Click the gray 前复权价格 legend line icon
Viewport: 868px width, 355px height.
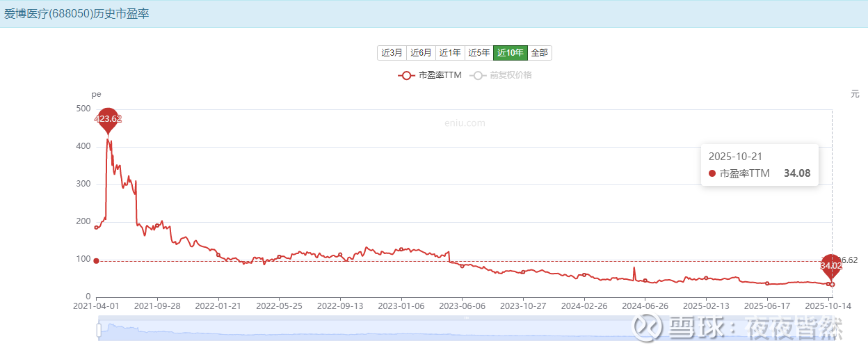(x=477, y=75)
